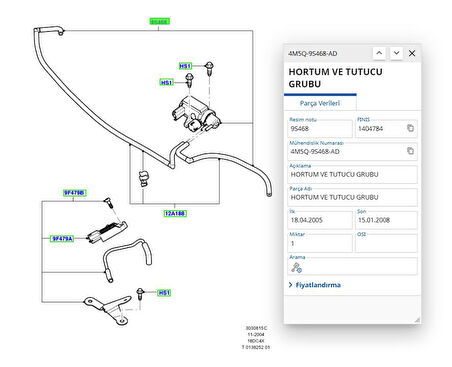Click the Mühendislik Numarası field
The image size is (452, 367).
[x=352, y=151]
